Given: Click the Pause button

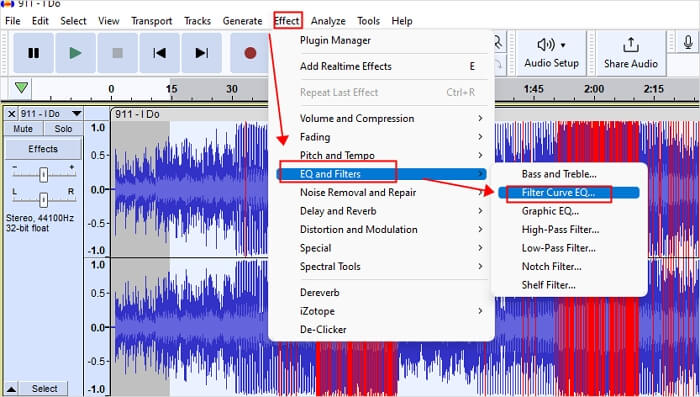Looking at the screenshot, I should (x=33, y=53).
